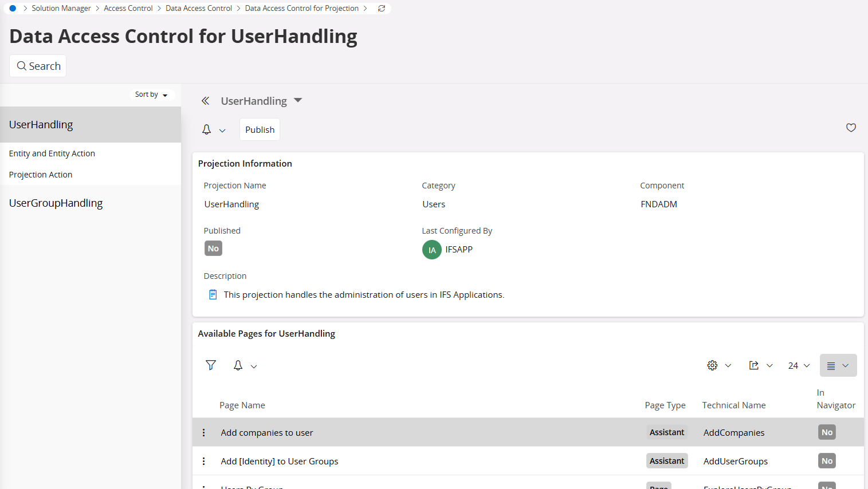Open the column settings gear icon

(x=712, y=365)
